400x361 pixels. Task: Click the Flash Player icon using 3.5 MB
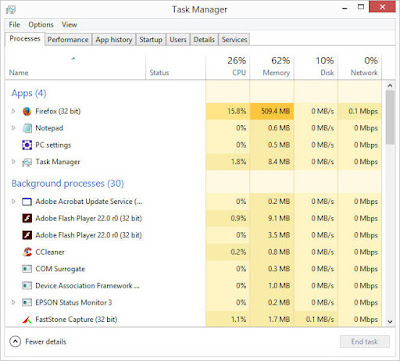27,235
